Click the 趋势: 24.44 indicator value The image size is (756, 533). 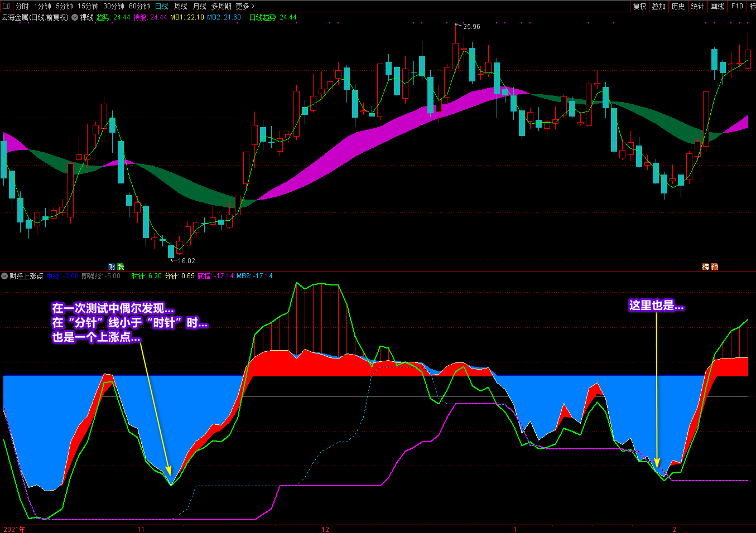(x=113, y=17)
